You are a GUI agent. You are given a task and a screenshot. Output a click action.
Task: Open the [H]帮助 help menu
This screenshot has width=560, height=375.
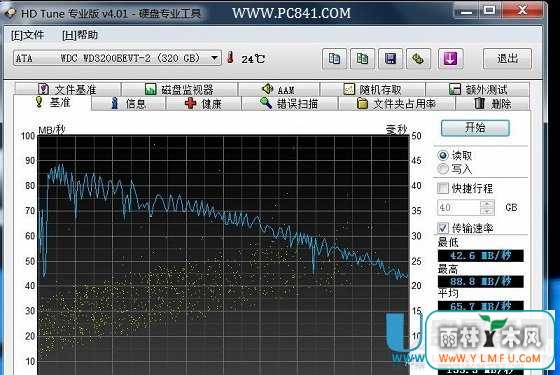(x=80, y=35)
